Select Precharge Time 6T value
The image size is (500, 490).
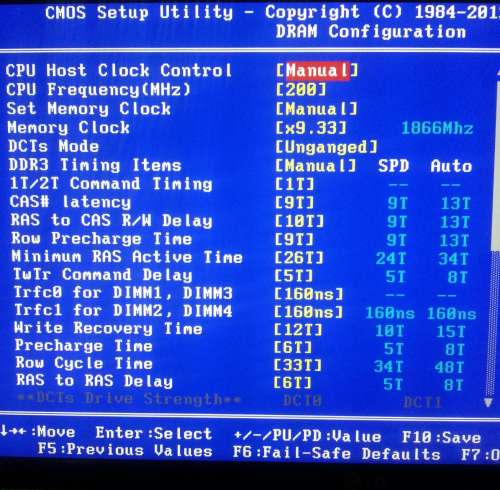293,348
